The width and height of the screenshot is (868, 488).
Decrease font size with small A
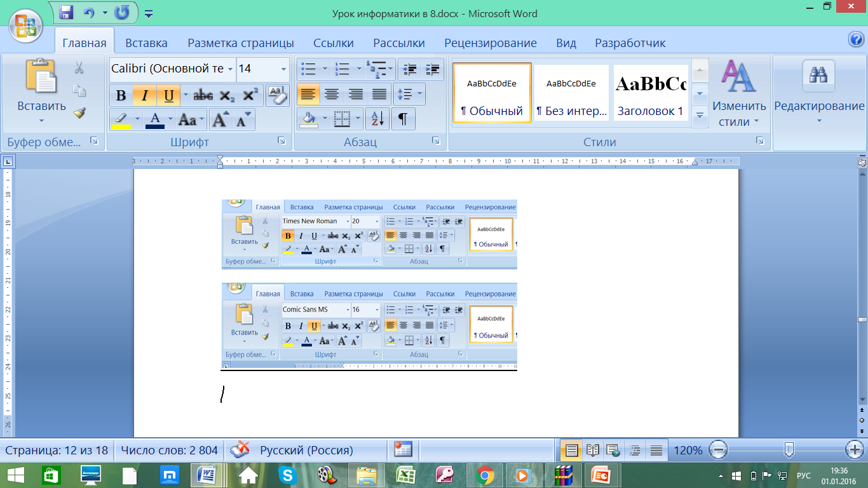pyautogui.click(x=243, y=119)
